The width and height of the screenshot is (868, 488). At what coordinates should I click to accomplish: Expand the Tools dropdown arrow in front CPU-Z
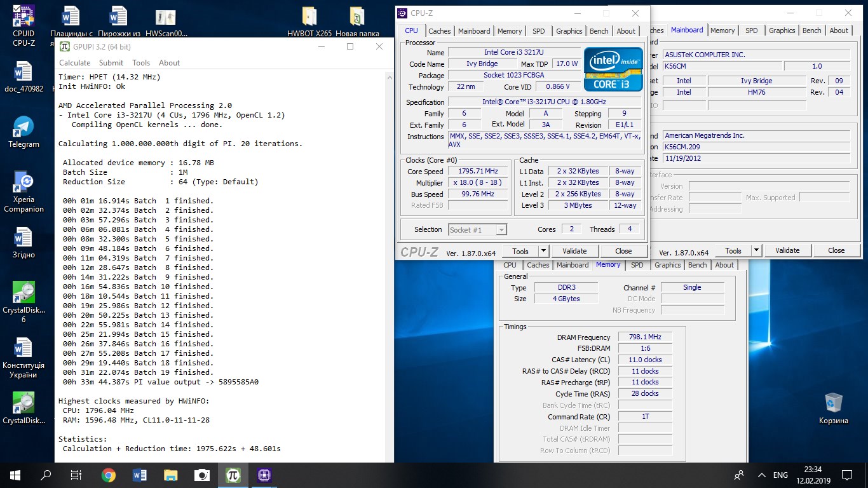click(543, 251)
